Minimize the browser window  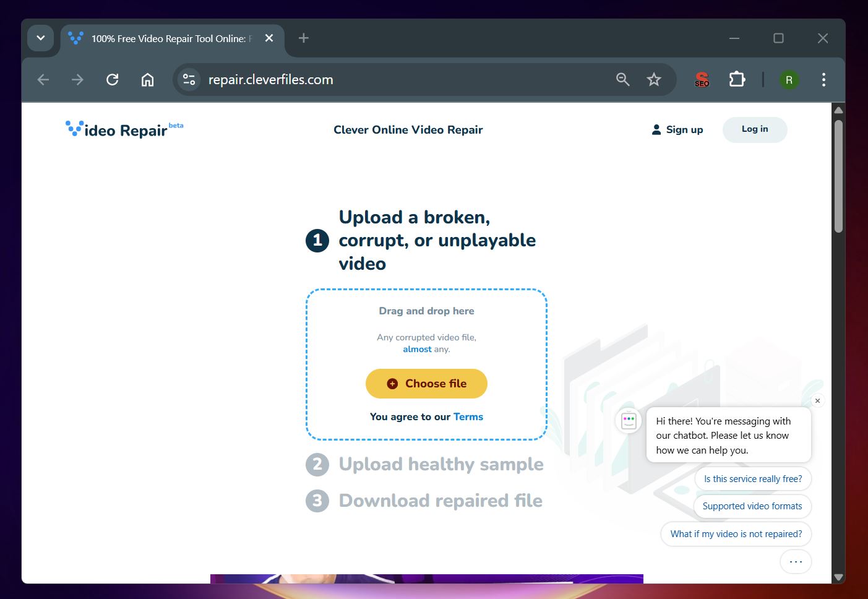point(734,38)
